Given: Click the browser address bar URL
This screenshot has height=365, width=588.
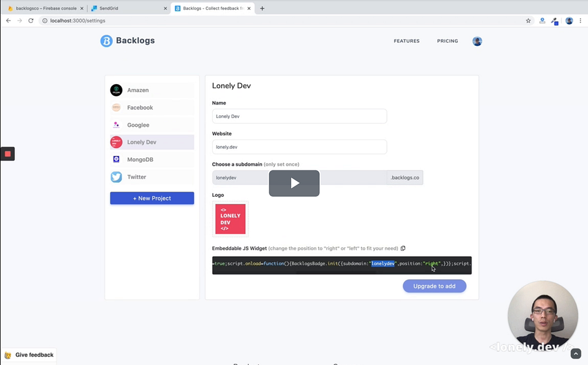Looking at the screenshot, I should coord(78,21).
